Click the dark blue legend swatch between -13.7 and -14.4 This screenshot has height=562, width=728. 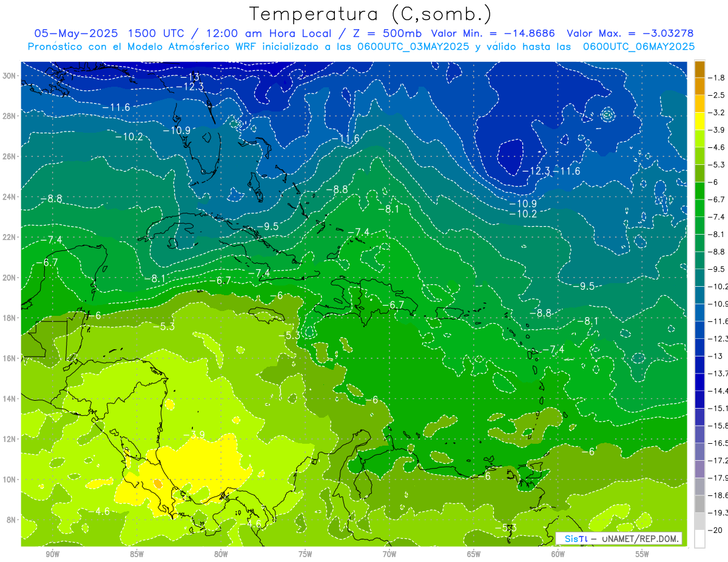click(x=699, y=383)
